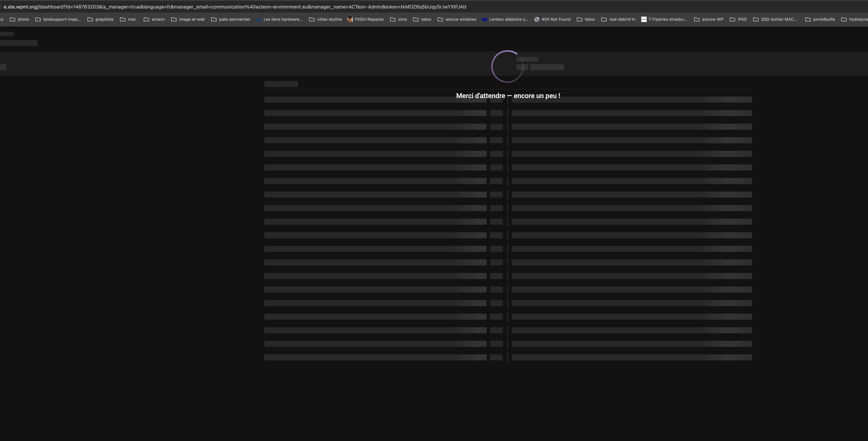
Task: Expand the cities skyline bookmarks folder
Action: [329, 19]
